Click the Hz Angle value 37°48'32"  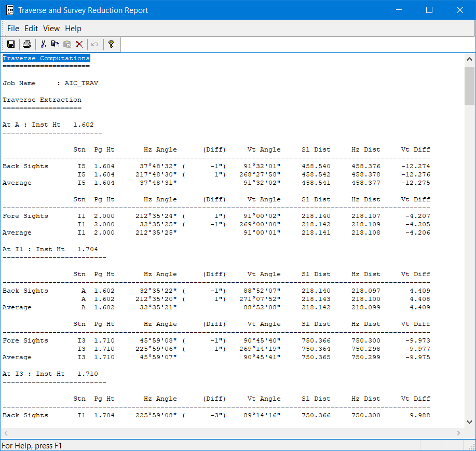[158, 166]
